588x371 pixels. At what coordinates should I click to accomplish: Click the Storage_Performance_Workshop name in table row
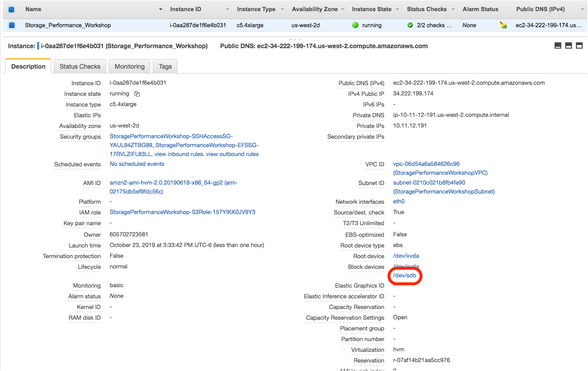(x=68, y=25)
